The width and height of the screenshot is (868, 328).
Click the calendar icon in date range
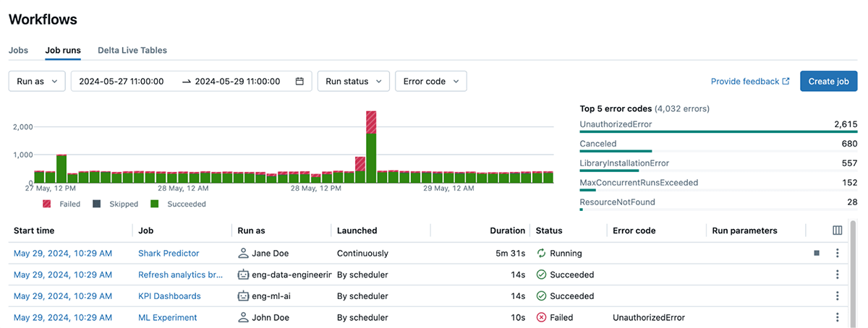299,82
